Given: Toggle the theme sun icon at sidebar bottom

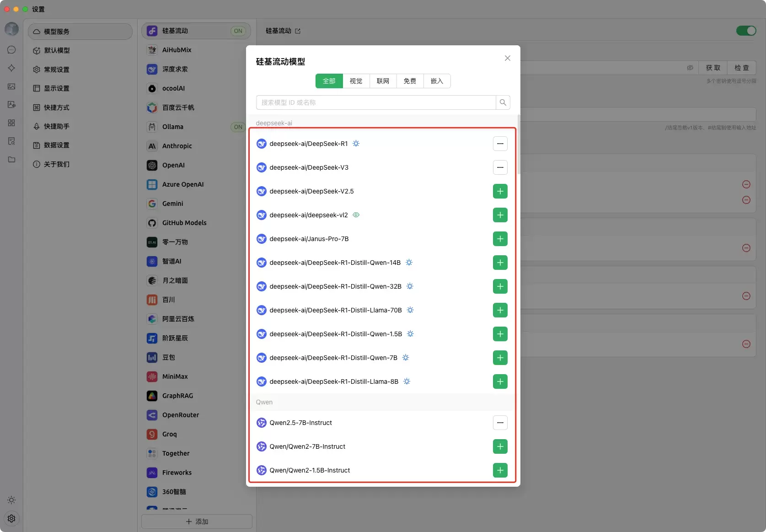Looking at the screenshot, I should point(11,500).
